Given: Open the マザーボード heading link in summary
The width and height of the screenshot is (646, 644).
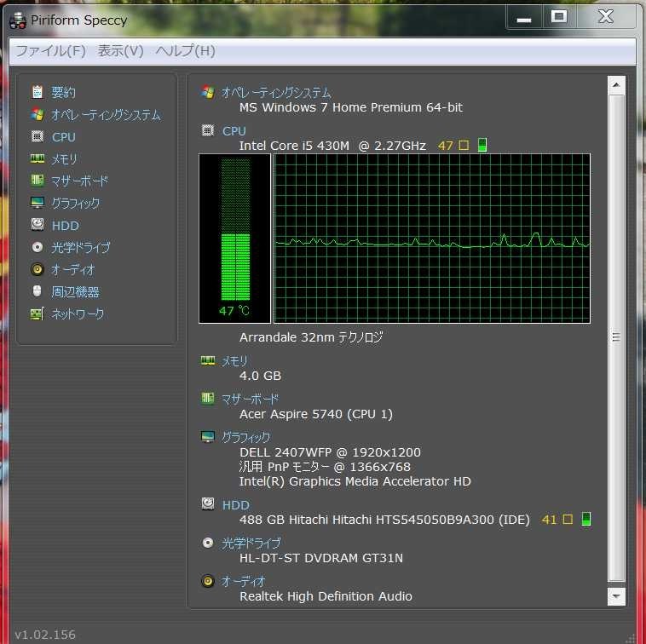Looking at the screenshot, I should (250, 399).
